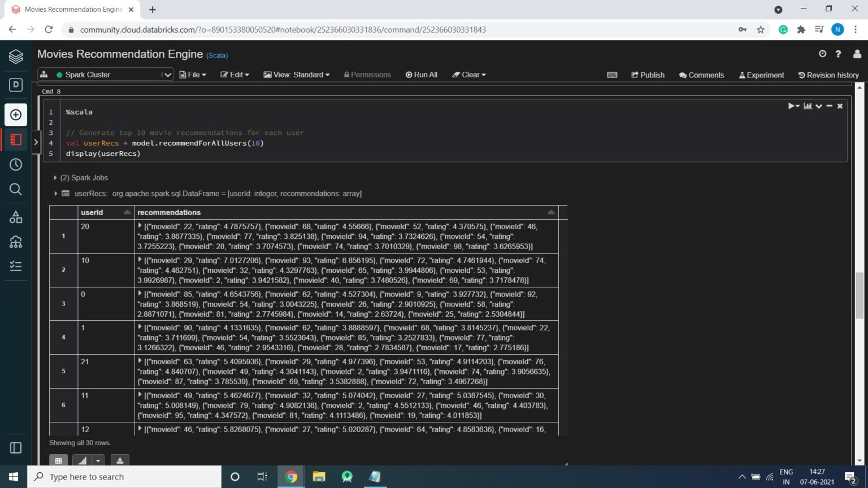Viewport: 868px width, 488px height.
Task: Open the keyboard shortcuts icon in the toolbar
Action: click(612, 74)
